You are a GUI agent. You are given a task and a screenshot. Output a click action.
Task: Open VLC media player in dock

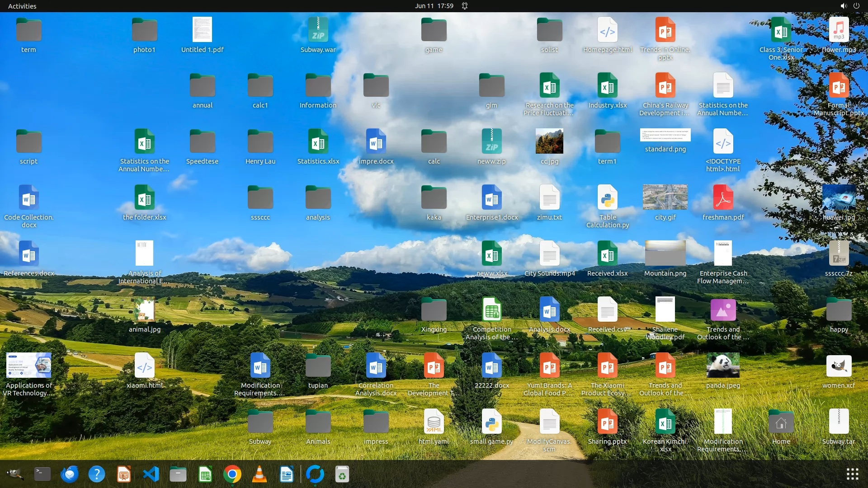pyautogui.click(x=259, y=474)
